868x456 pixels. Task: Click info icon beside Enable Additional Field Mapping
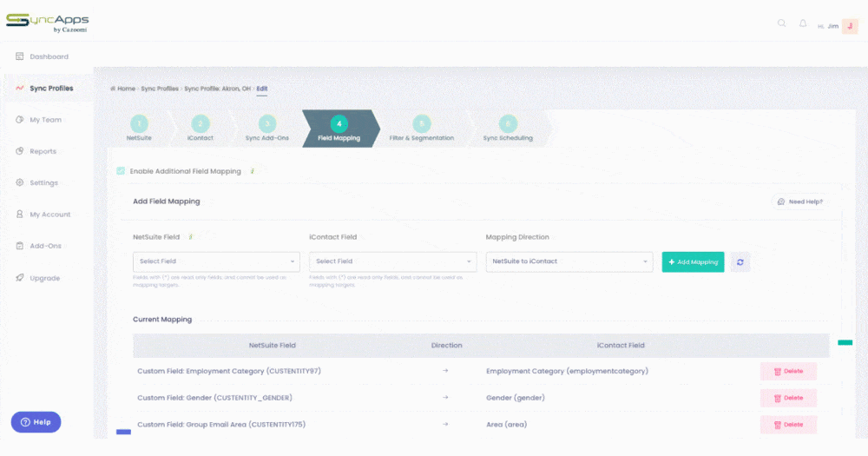(x=253, y=171)
